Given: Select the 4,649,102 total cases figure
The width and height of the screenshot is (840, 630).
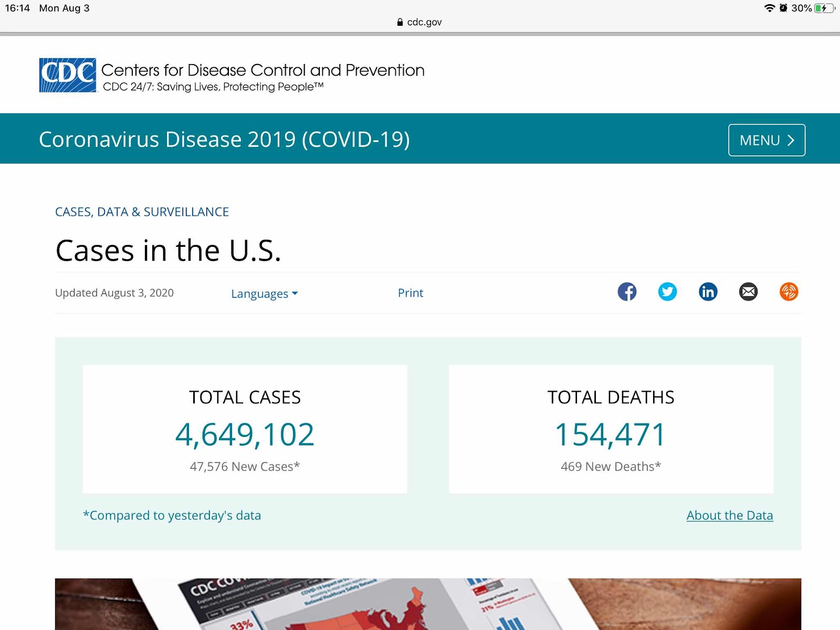Looking at the screenshot, I should [x=245, y=435].
